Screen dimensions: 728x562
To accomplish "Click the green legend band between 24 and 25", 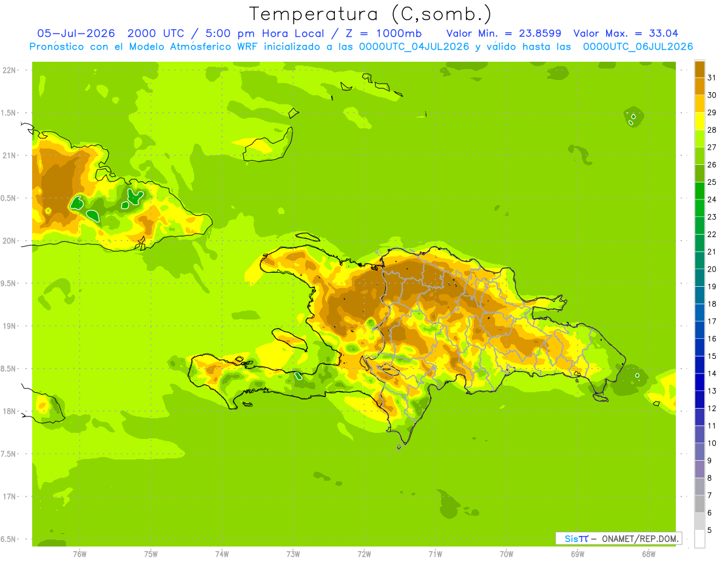I will coord(699,191).
